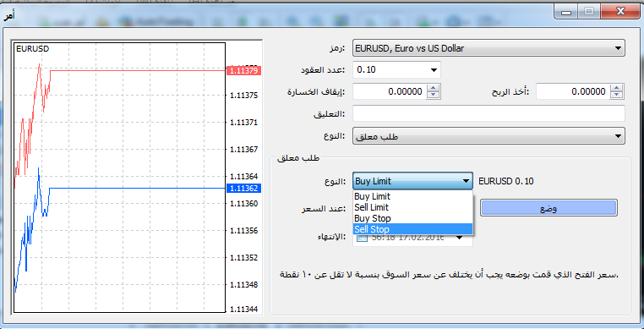This screenshot has height=329, width=644.
Task: Increase the take profit value
Action: [x=616, y=88]
